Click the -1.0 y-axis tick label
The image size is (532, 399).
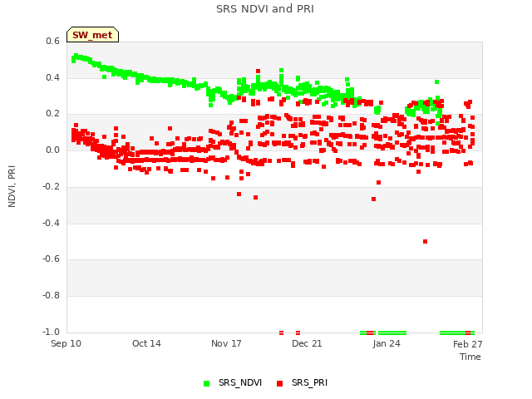point(52,332)
